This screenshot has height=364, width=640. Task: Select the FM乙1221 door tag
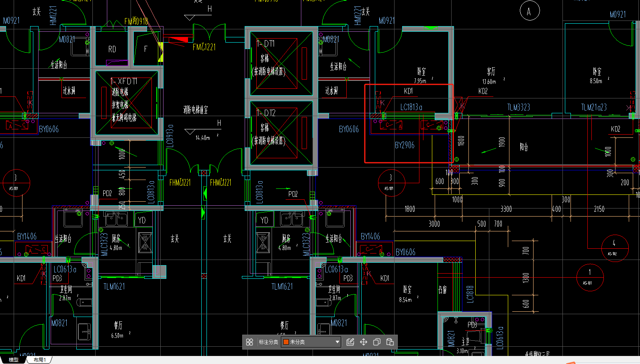[x=204, y=47]
